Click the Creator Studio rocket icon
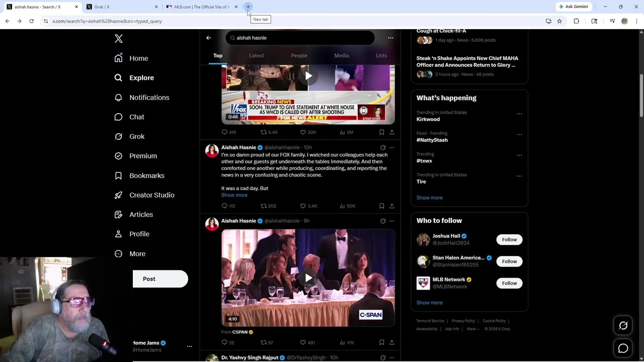 tap(118, 195)
